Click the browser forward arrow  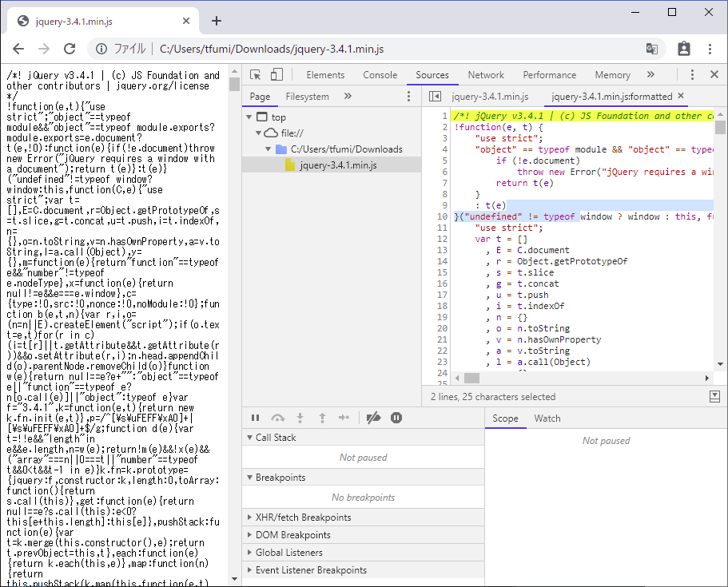click(44, 49)
